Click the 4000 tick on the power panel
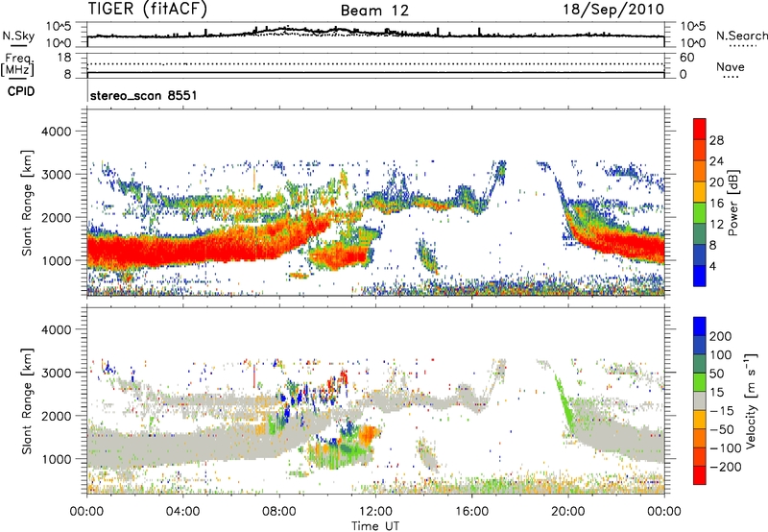This screenshot has height=532, width=768. pyautogui.click(x=56, y=132)
